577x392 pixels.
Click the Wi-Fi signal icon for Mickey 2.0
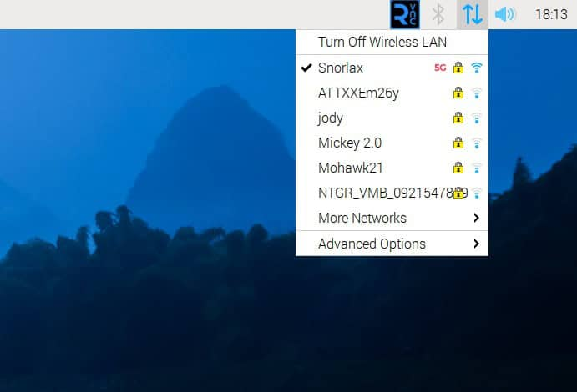pos(476,143)
